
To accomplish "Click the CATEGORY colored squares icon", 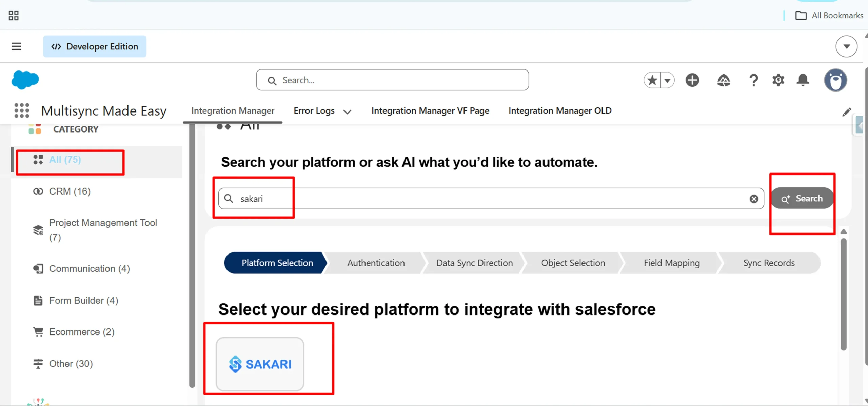I will [35, 129].
